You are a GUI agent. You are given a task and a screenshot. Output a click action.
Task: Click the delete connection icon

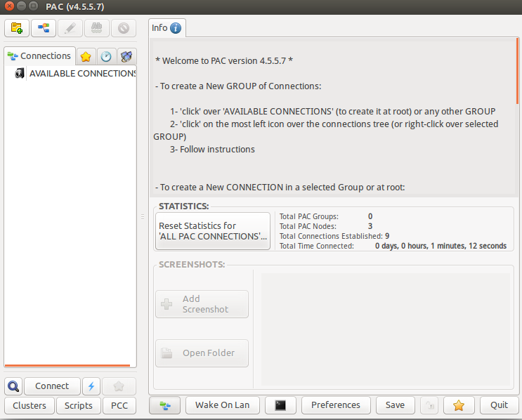tap(123, 28)
